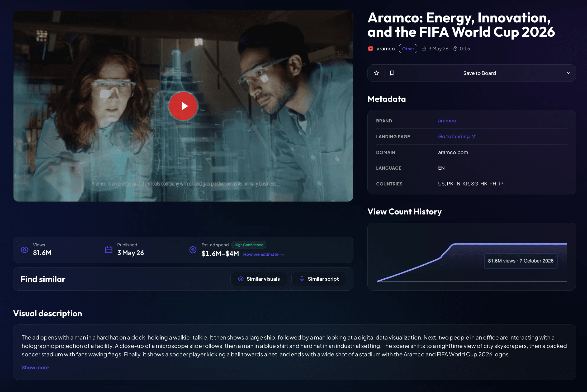Click the calendar icon beside Published
The width and height of the screenshot is (587, 392).
[x=109, y=250]
